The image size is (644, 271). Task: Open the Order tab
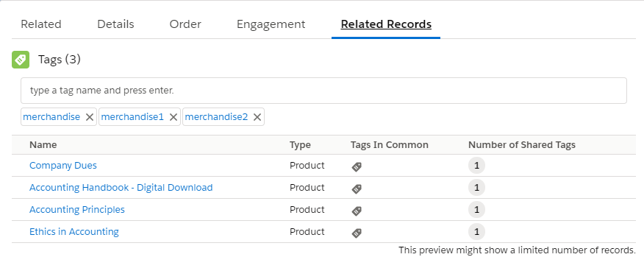coord(185,24)
